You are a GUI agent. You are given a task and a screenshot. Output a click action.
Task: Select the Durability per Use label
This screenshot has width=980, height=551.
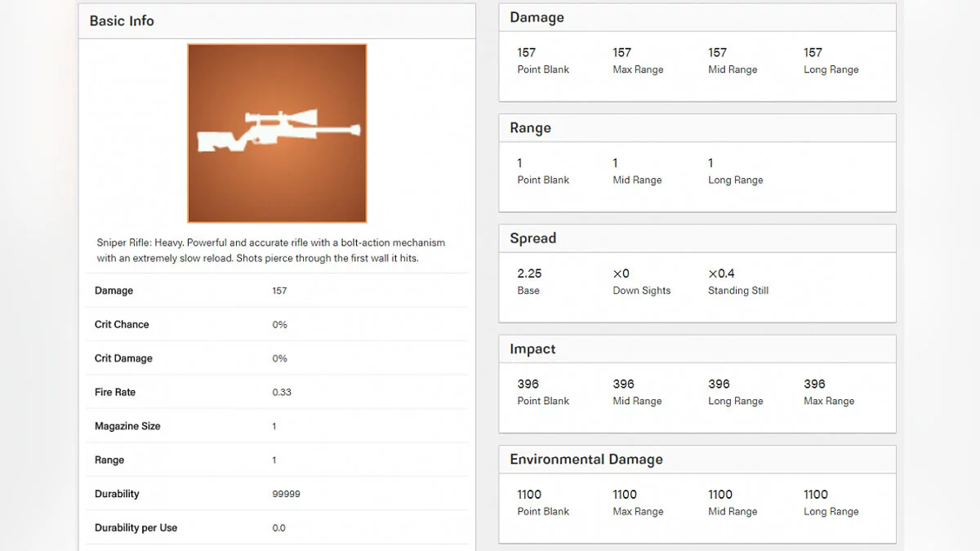[136, 528]
